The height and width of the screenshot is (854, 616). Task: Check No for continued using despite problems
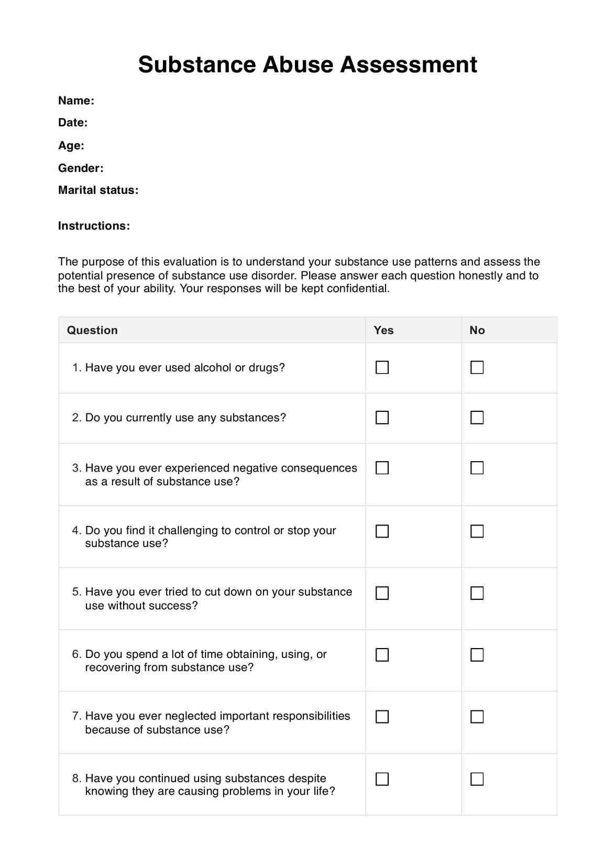[477, 779]
